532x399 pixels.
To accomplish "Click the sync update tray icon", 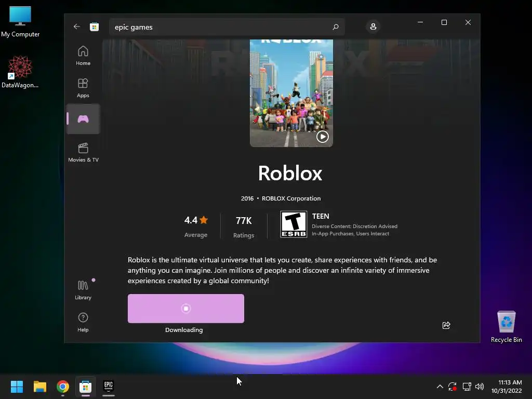I will 453,387.
